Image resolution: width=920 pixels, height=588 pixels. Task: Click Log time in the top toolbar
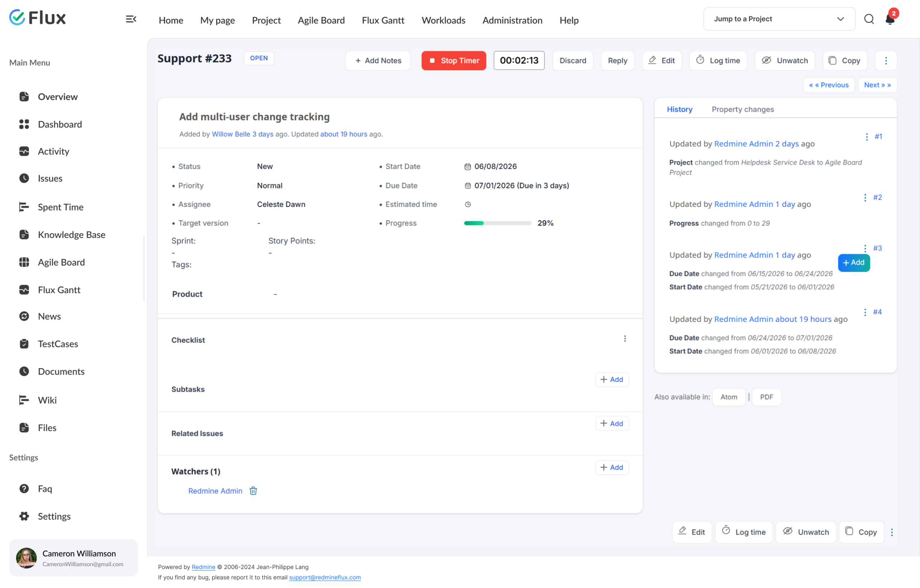pyautogui.click(x=718, y=60)
